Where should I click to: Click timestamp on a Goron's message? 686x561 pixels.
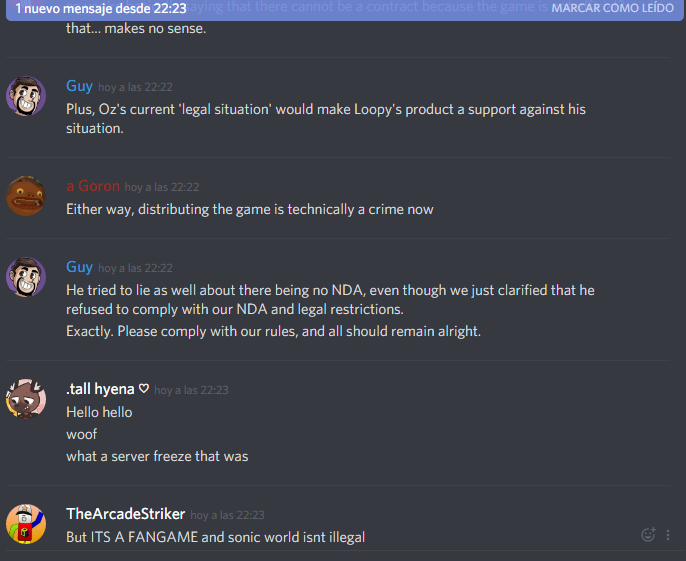pos(162,187)
